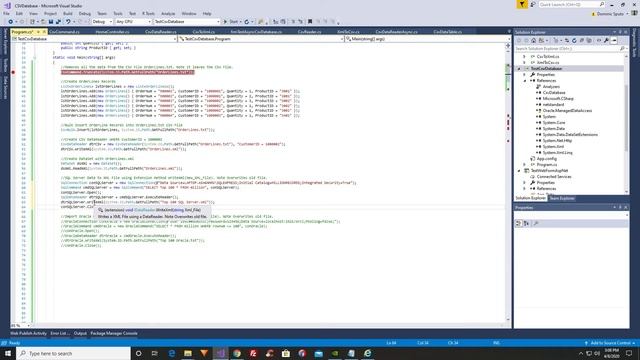
Task: Select the Analyzers reference item
Action: click(551, 87)
